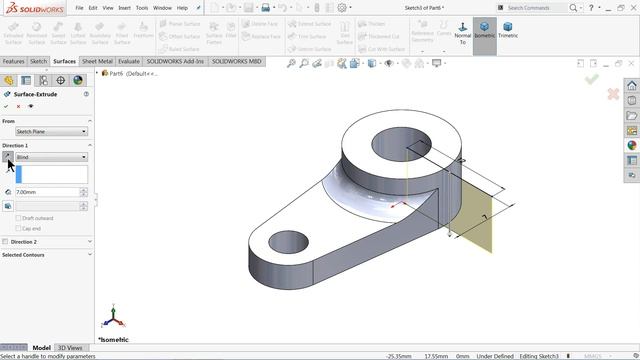
Task: Click the 7.00mm depth field
Action: tap(47, 192)
